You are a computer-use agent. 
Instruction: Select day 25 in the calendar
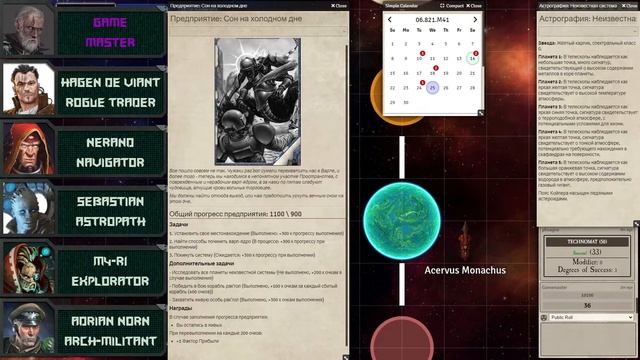tap(432, 88)
